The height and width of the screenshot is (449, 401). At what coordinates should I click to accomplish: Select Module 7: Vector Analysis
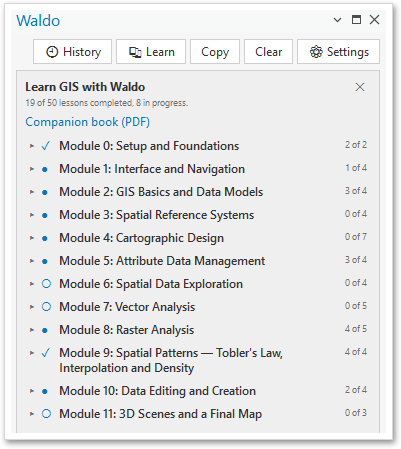[x=127, y=307]
